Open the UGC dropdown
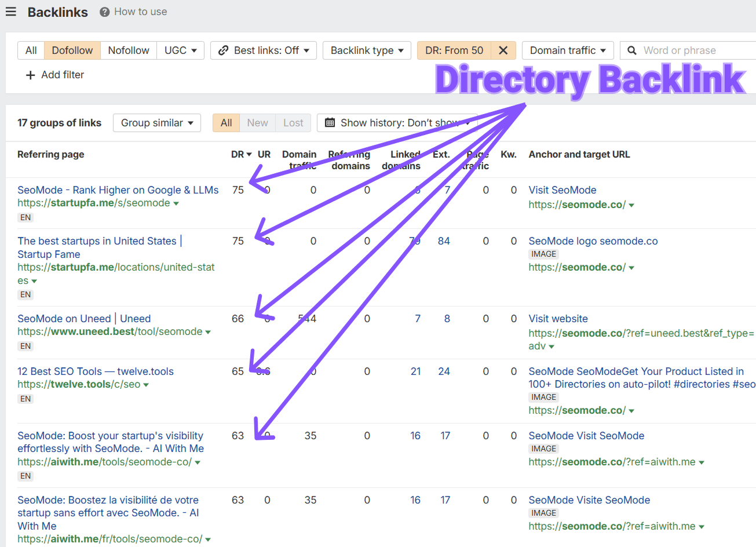This screenshot has width=756, height=547. [180, 50]
